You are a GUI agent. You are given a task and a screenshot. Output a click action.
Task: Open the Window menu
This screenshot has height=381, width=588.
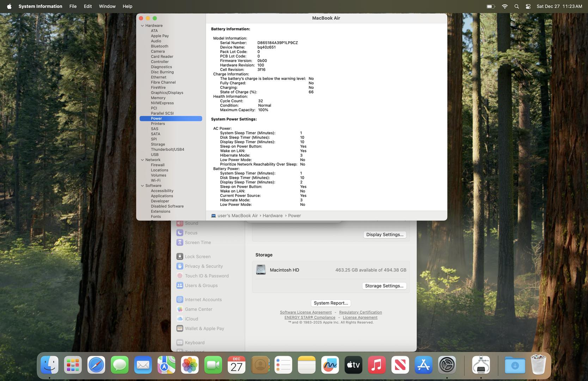[107, 6]
